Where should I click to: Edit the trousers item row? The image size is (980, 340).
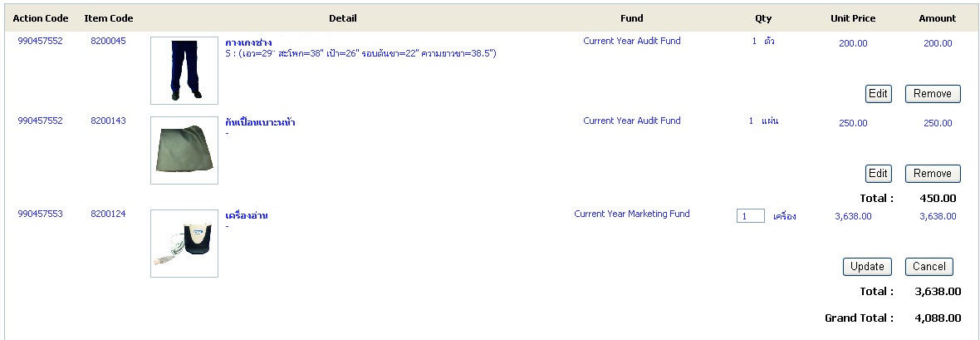coord(878,94)
